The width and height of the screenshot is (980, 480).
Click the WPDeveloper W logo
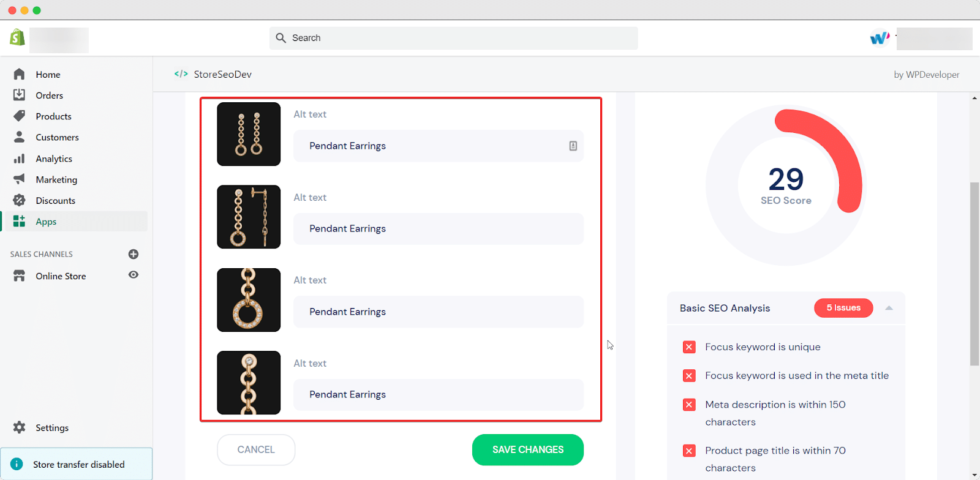880,38
